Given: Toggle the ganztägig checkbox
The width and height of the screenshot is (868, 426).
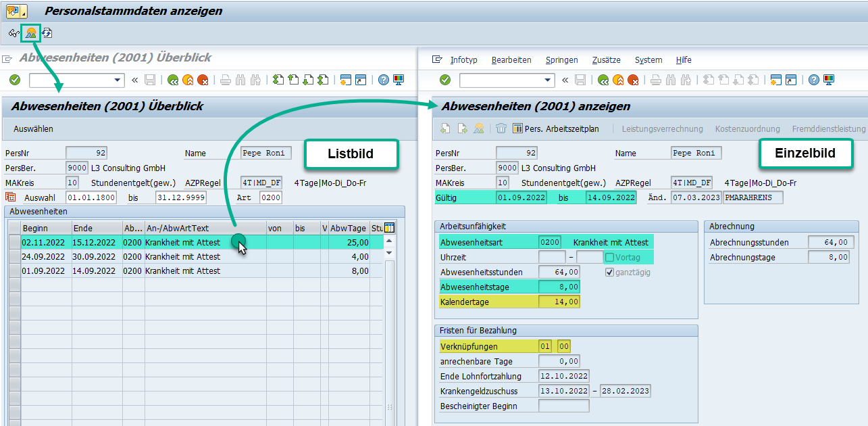Looking at the screenshot, I should pos(610,273).
